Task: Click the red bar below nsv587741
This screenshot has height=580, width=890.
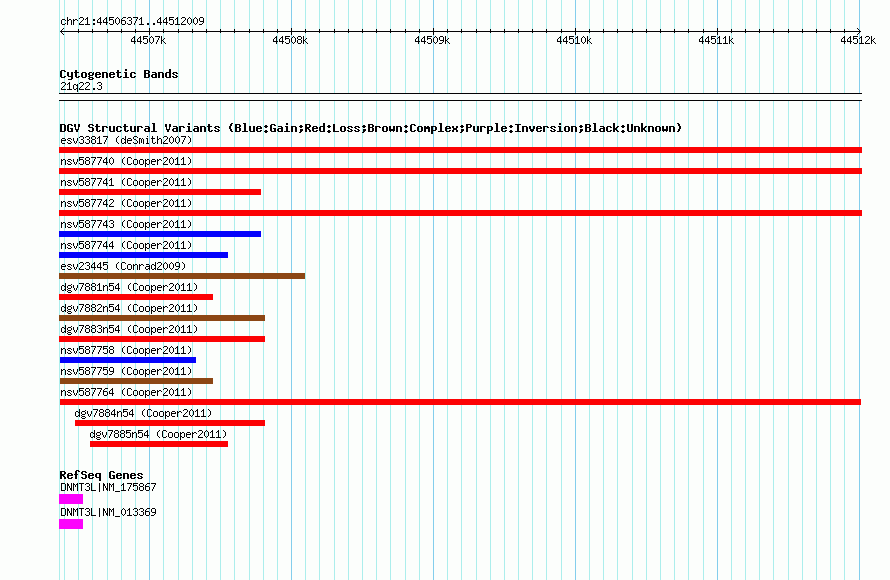Action: click(x=160, y=192)
